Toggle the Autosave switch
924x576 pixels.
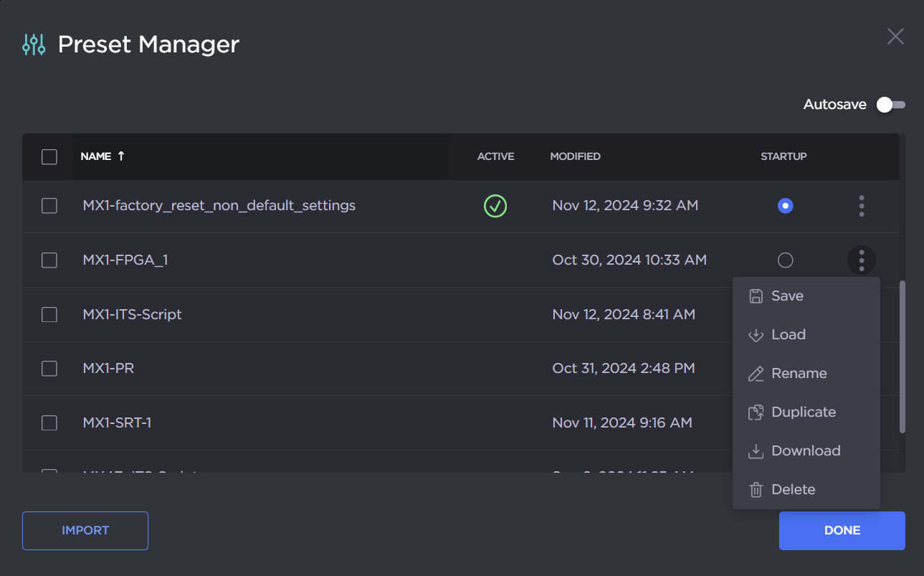click(x=891, y=105)
